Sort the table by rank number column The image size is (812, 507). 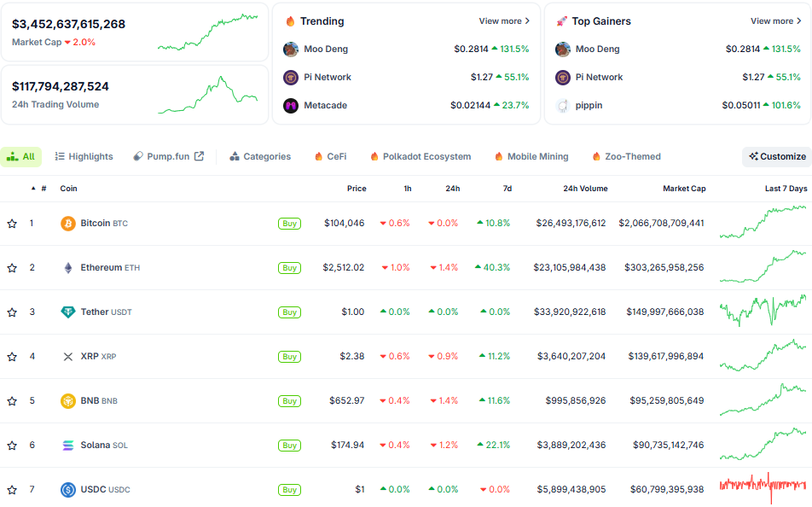39,189
